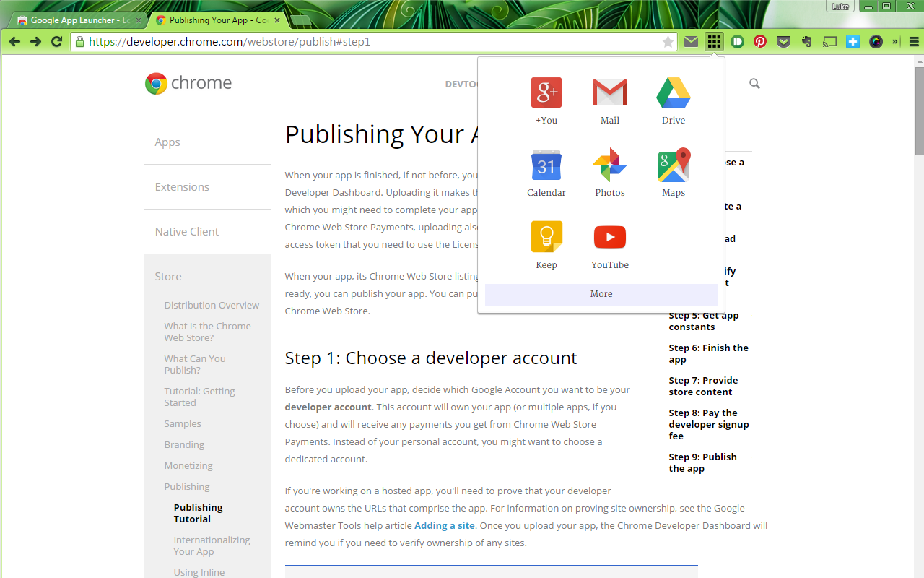Click the Google Cast extension icon
This screenshot has width=924, height=578.
[x=830, y=42]
